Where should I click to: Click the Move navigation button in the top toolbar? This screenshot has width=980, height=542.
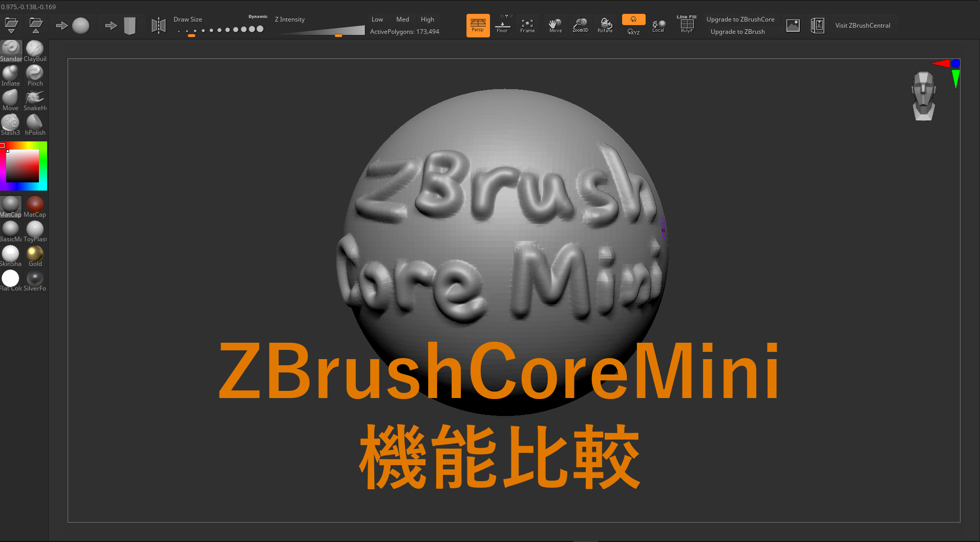[x=556, y=25]
